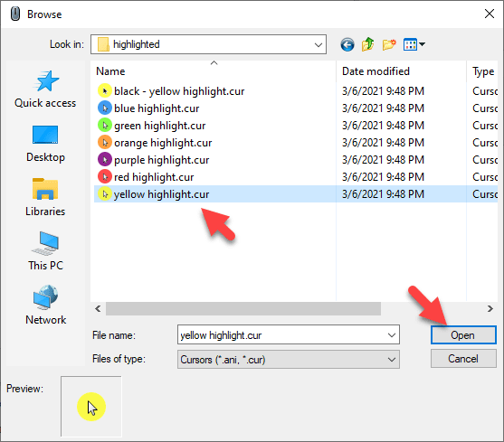Click the green highlight cursor file icon

104,125
